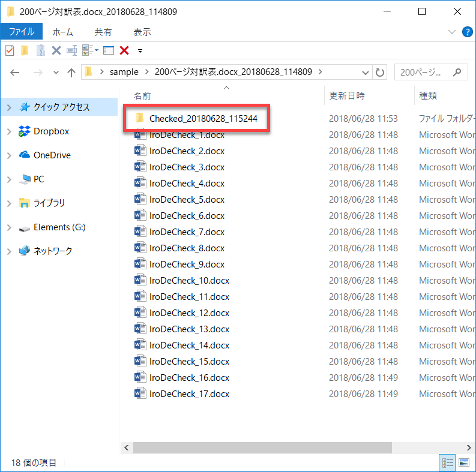Switch to large thumbnails view in status bar
The height and width of the screenshot is (472, 476).
click(x=463, y=462)
